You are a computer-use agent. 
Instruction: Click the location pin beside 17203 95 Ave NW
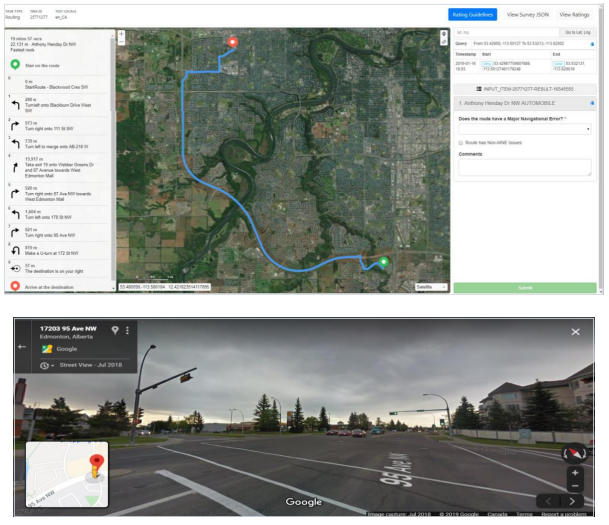115,330
